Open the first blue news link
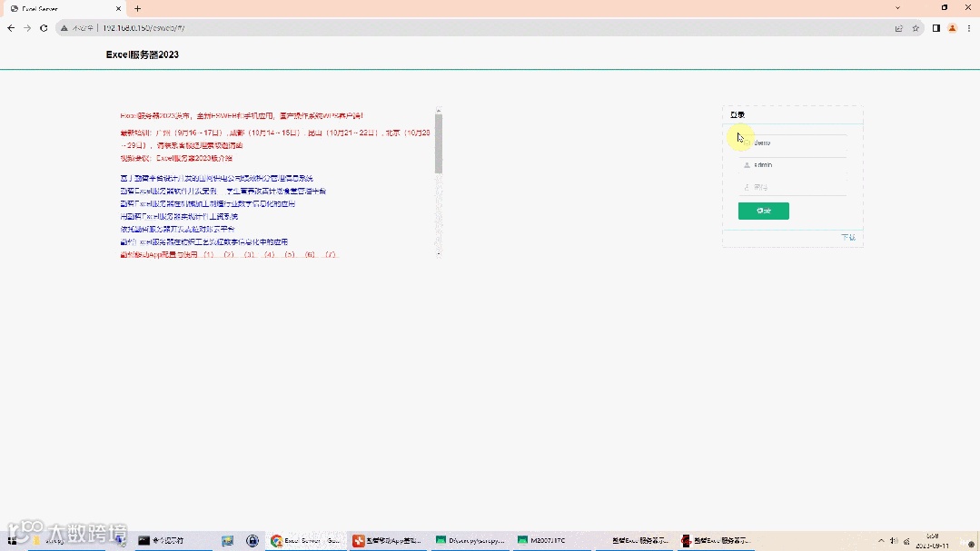980x551 pixels. tap(216, 179)
